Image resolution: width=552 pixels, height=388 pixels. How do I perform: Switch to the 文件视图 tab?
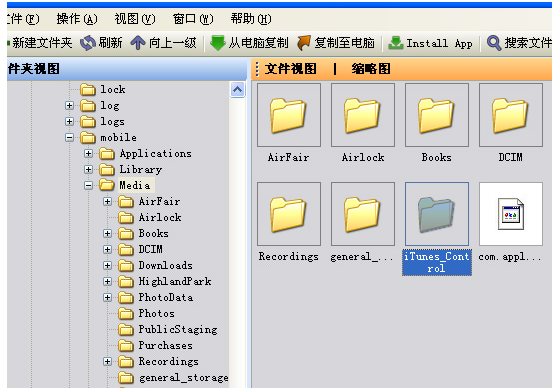coord(290,69)
